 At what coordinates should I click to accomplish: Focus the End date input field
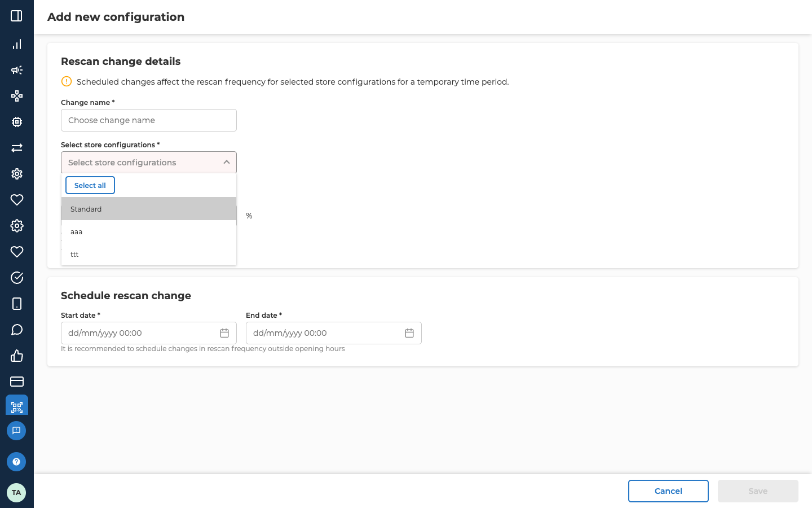[x=334, y=333]
